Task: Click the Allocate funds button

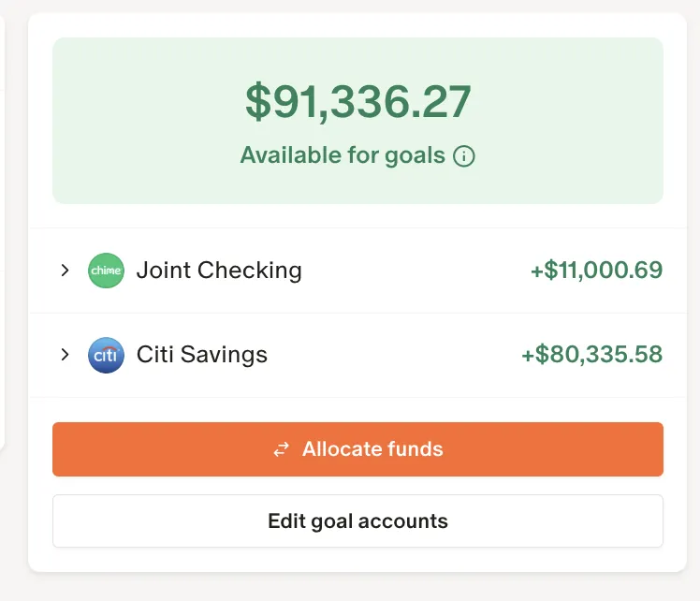Action: (358, 449)
